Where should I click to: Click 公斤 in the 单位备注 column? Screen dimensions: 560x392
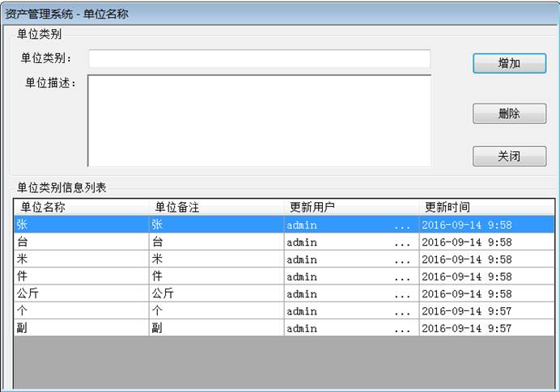coord(216,293)
